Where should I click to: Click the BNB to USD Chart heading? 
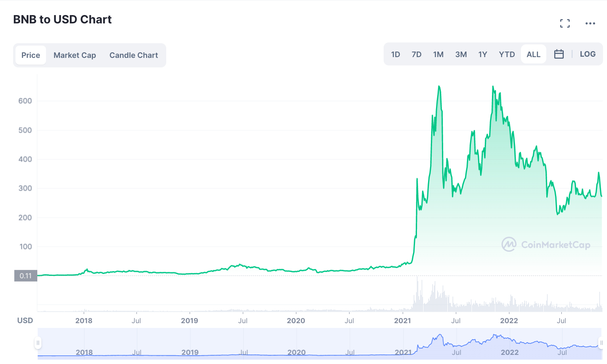click(62, 19)
